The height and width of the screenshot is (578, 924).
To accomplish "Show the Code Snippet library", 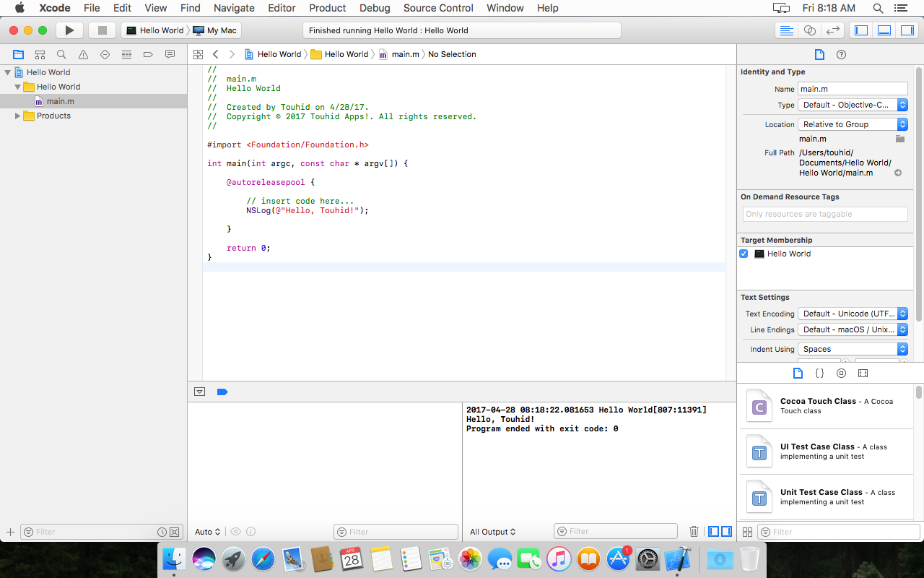I will tap(819, 374).
